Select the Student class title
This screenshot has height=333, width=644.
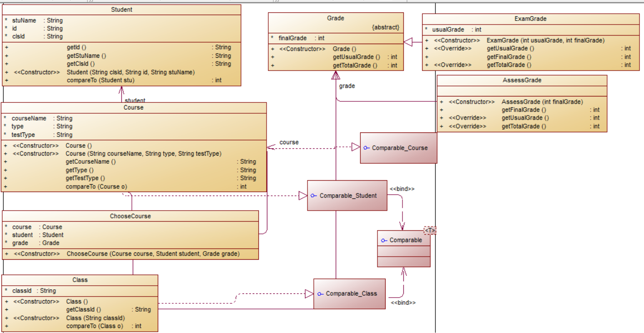(x=122, y=10)
